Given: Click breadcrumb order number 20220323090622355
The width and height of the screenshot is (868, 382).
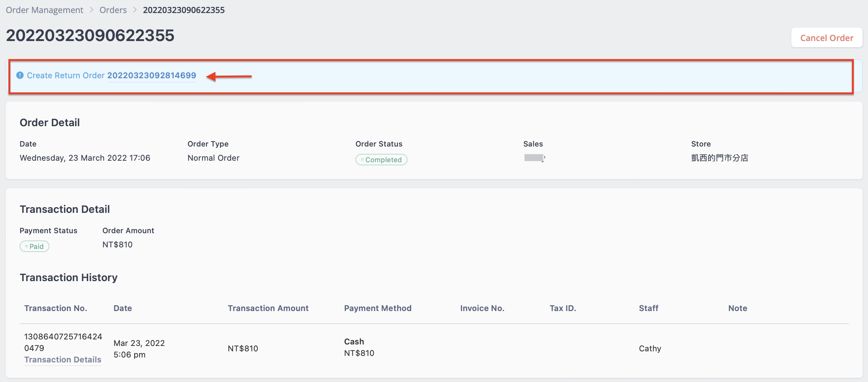Looking at the screenshot, I should coord(184,10).
